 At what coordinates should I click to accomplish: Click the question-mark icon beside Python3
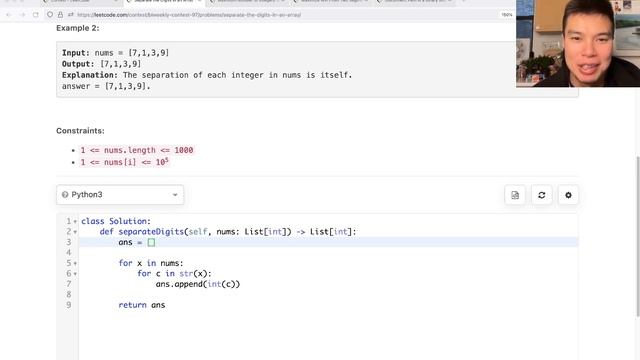click(65, 195)
